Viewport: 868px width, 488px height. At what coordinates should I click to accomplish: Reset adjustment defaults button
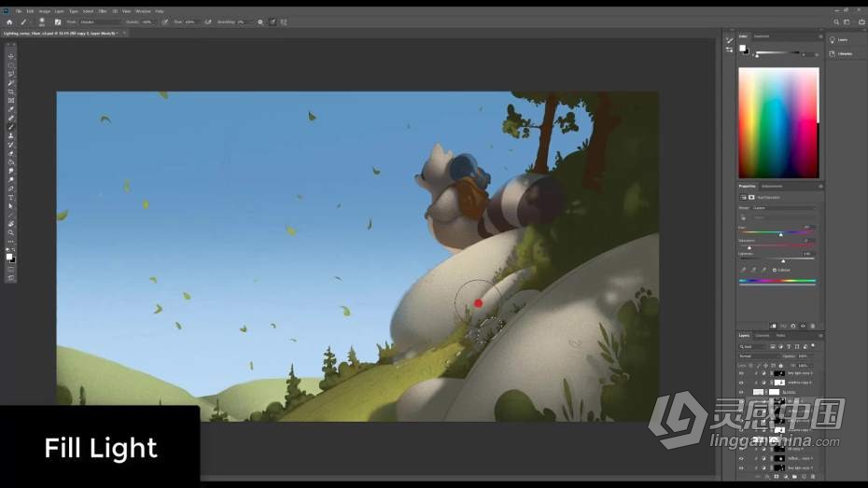793,327
